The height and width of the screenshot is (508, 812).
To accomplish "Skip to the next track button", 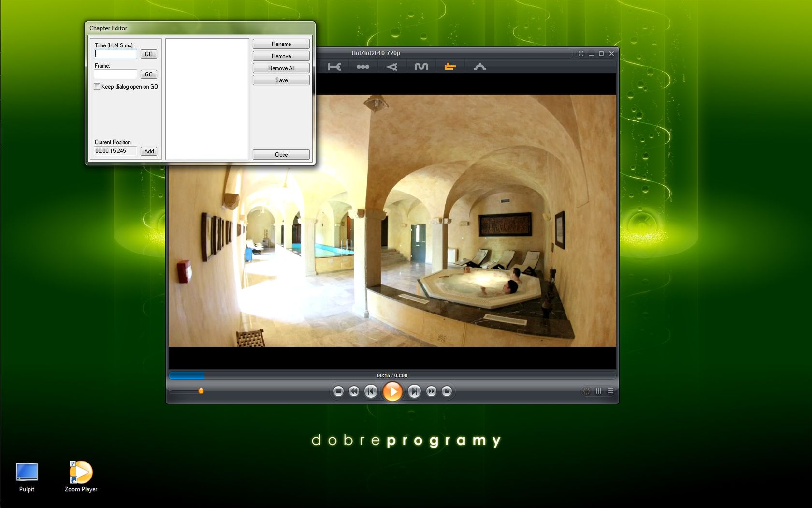I will click(414, 391).
